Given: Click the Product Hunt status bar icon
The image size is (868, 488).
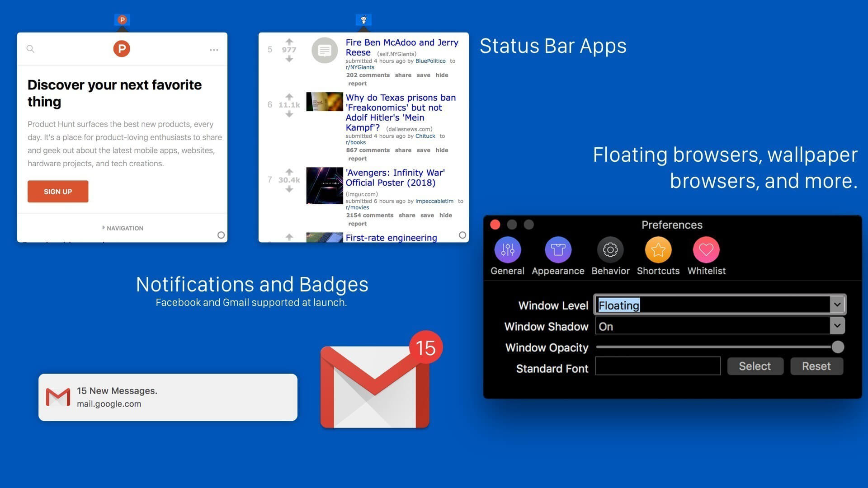Looking at the screenshot, I should 122,19.
